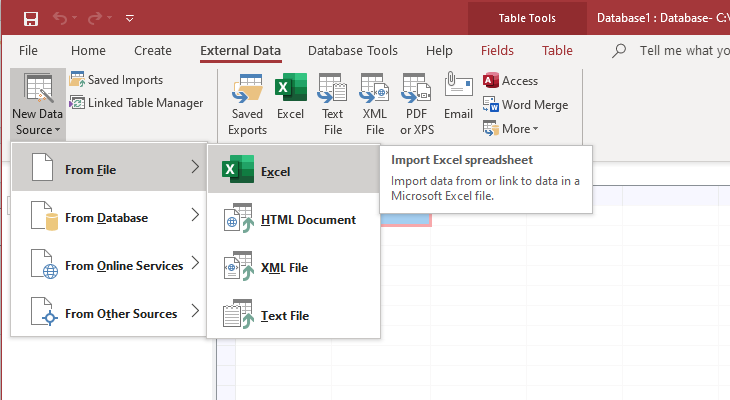Click the Tell me search field
730x400 pixels.
pos(680,51)
